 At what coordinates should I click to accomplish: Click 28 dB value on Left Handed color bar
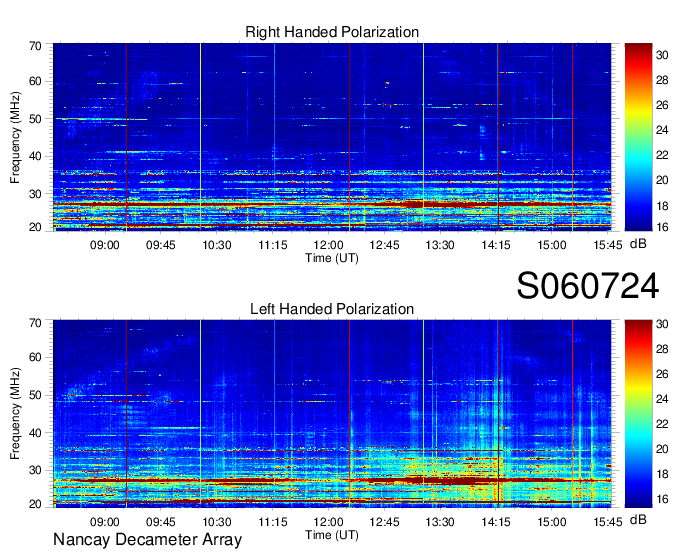click(x=662, y=349)
